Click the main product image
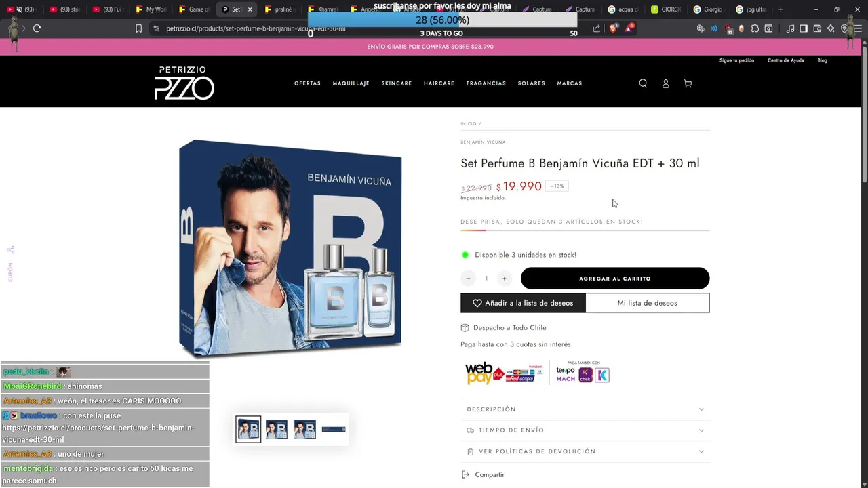 click(290, 248)
